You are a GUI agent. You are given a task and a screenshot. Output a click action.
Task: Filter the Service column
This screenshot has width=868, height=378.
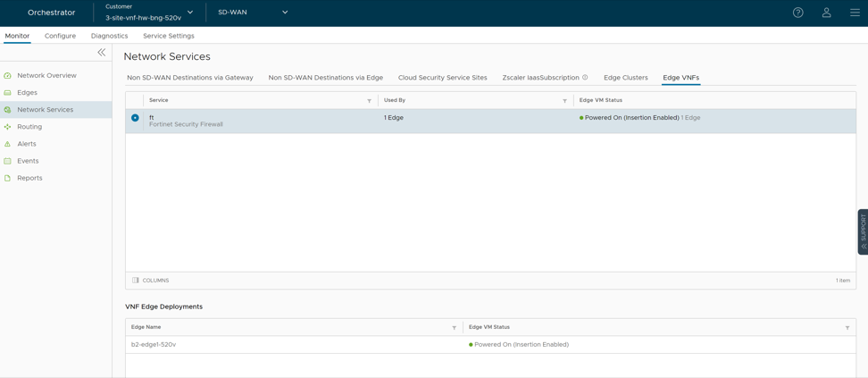(x=369, y=101)
